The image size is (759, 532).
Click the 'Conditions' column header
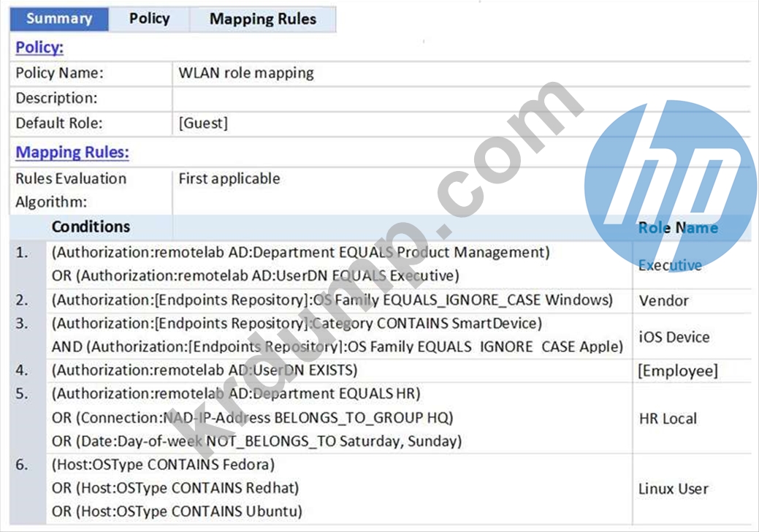coord(91,227)
